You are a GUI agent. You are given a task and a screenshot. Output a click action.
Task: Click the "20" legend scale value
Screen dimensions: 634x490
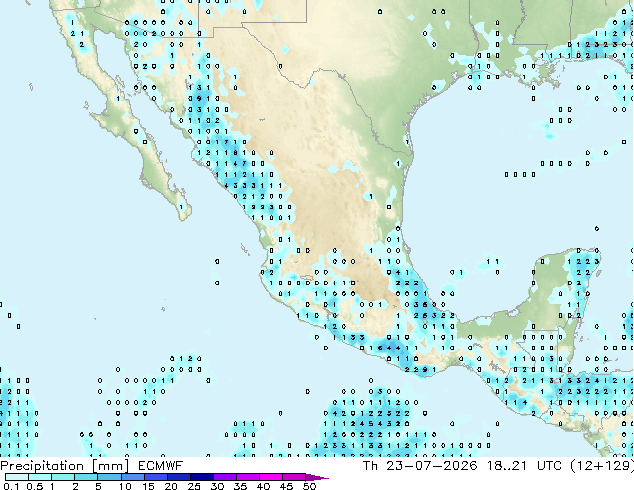(171, 486)
